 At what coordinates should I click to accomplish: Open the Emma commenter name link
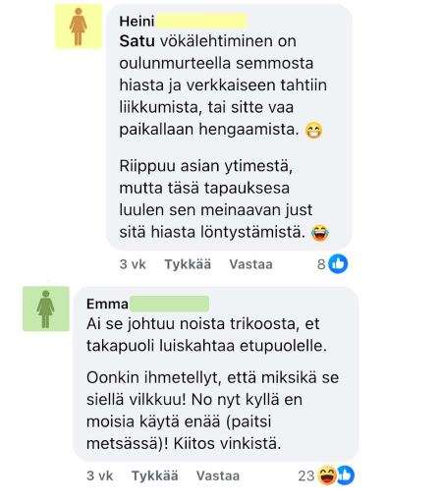107,305
